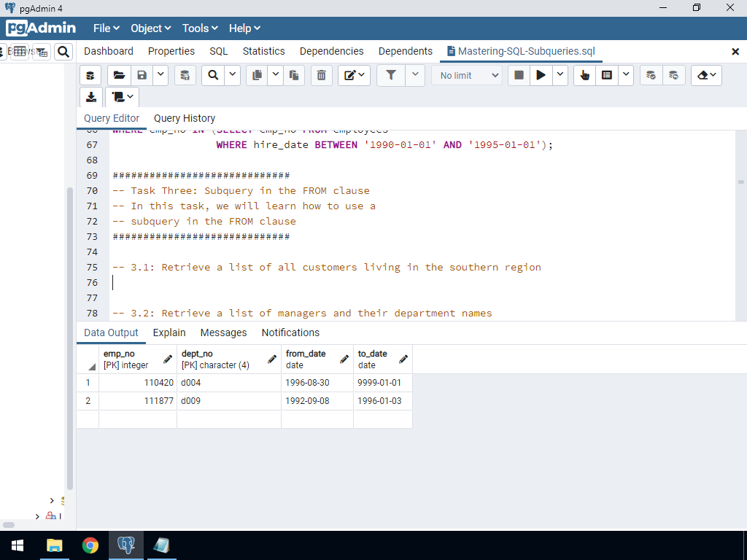The height and width of the screenshot is (560, 747).
Task: Open Google Chrome from the taskbar
Action: click(90, 545)
